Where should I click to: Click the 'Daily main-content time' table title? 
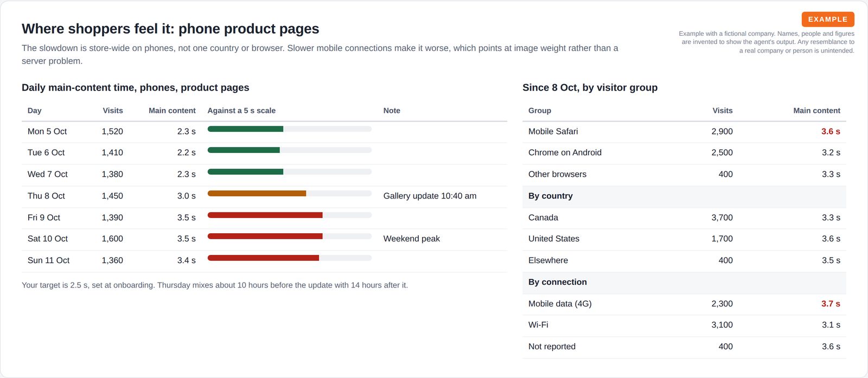click(x=136, y=87)
